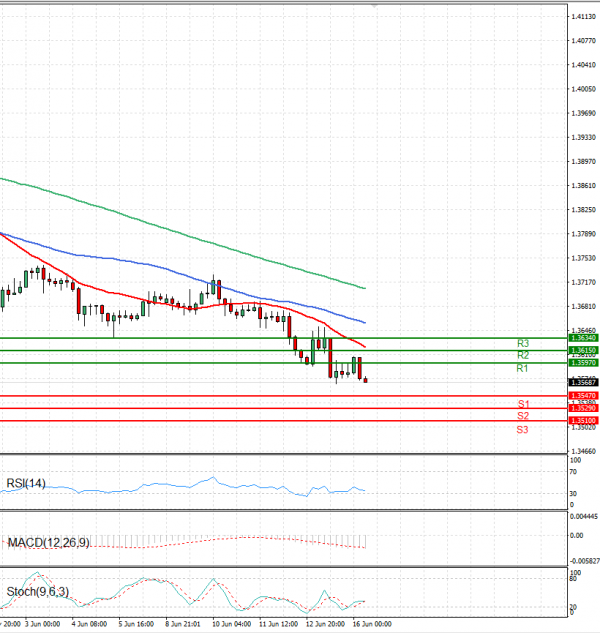
Task: Click the 1.41130 price axis label
Action: [x=583, y=17]
